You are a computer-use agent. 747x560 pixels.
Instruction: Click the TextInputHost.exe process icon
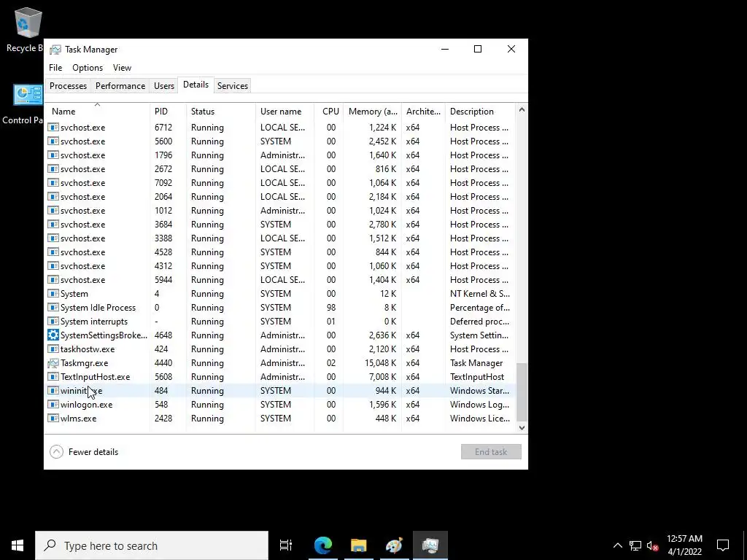53,377
